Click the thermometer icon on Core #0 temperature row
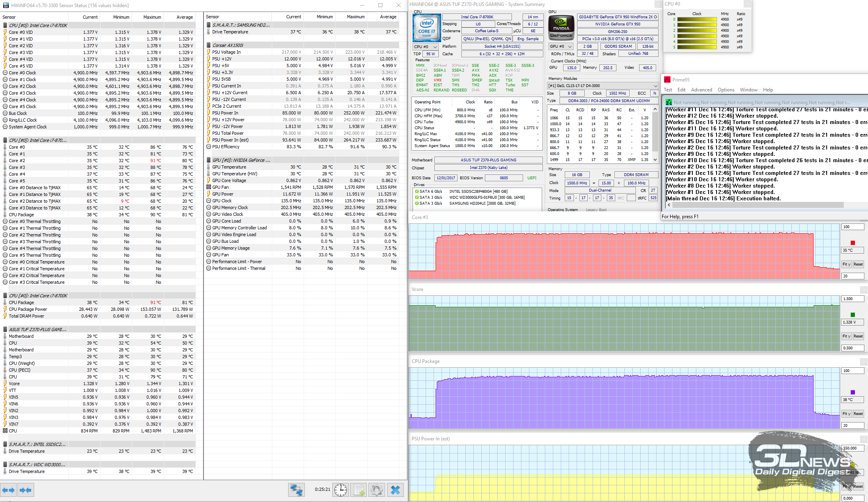 5,147
